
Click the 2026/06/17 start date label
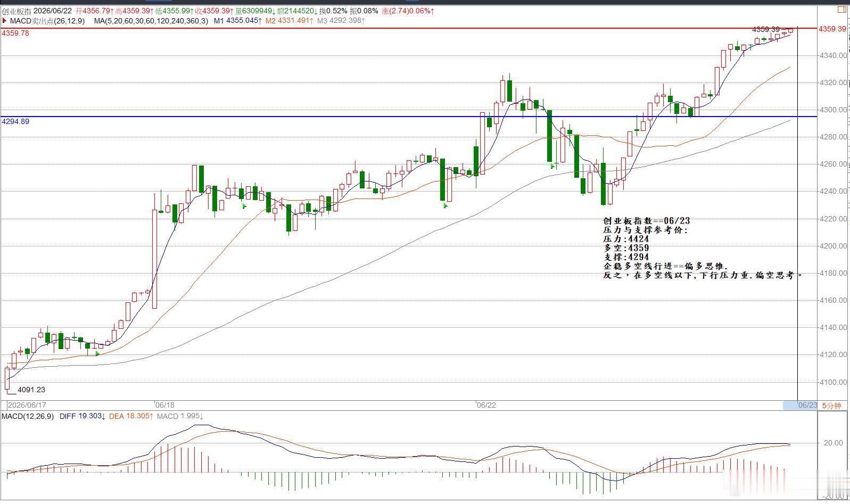pyautogui.click(x=27, y=405)
